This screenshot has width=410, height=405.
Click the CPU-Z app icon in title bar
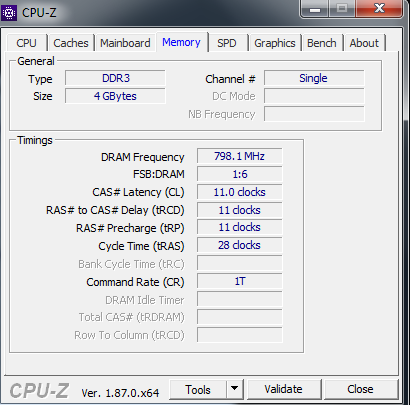(9, 13)
